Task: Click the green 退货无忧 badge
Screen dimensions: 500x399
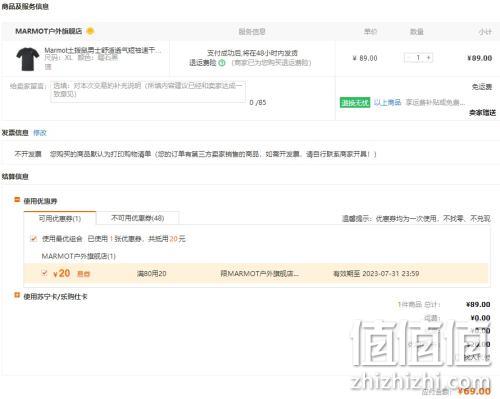Action: [x=355, y=102]
